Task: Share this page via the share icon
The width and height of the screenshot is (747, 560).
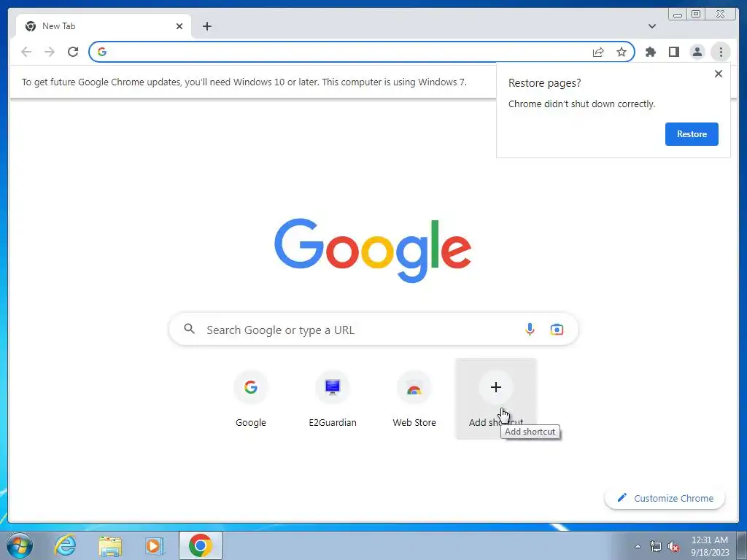Action: click(598, 52)
